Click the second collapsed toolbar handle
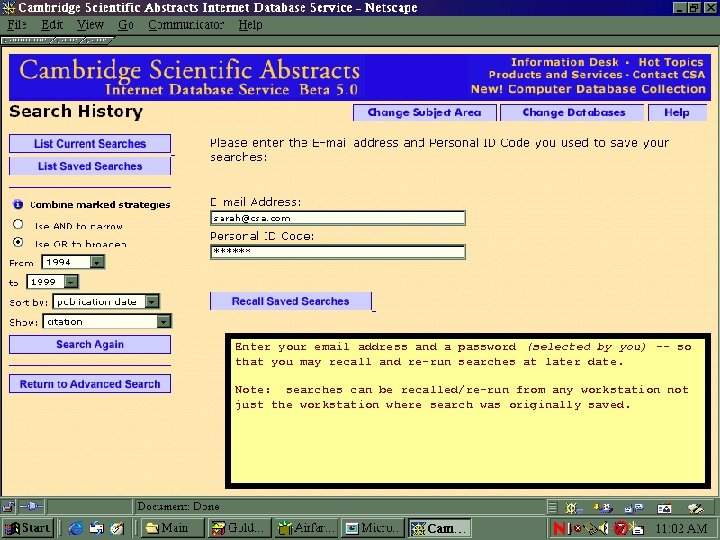The width and height of the screenshot is (720, 540). pyautogui.click(x=67, y=41)
